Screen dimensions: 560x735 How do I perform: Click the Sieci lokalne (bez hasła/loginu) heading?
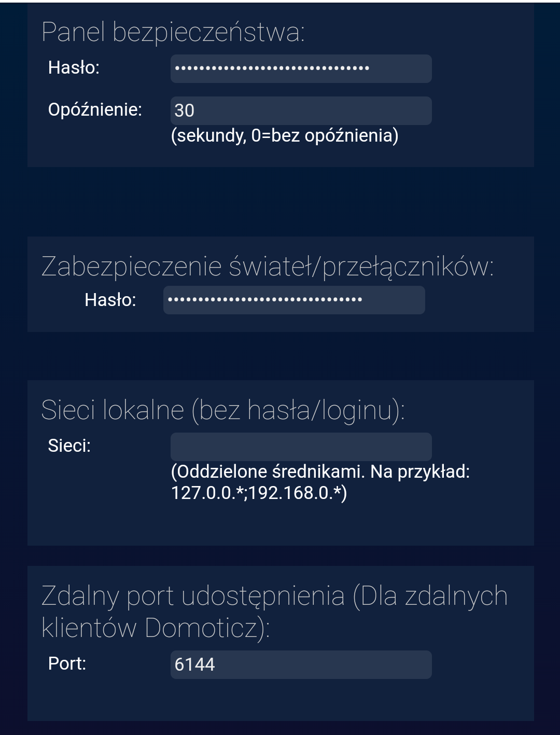223,410
